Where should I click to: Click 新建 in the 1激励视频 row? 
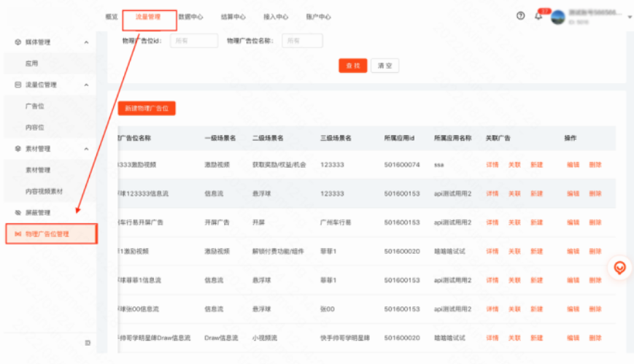coord(536,251)
